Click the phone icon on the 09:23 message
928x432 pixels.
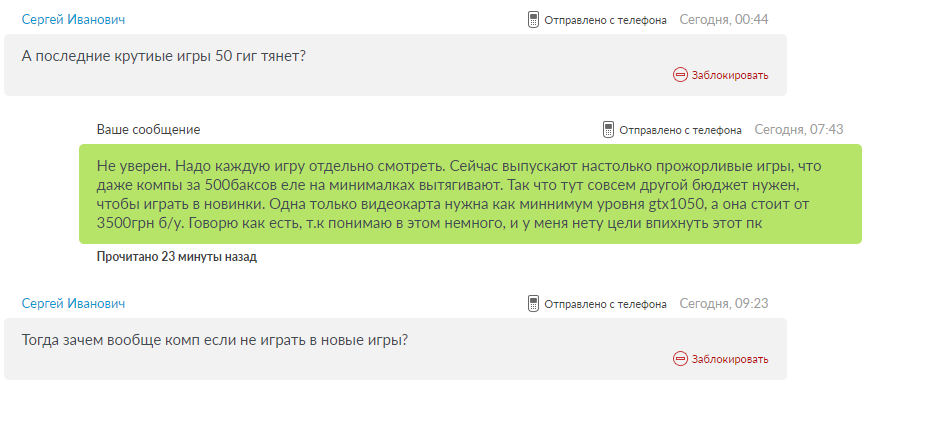[x=533, y=304]
